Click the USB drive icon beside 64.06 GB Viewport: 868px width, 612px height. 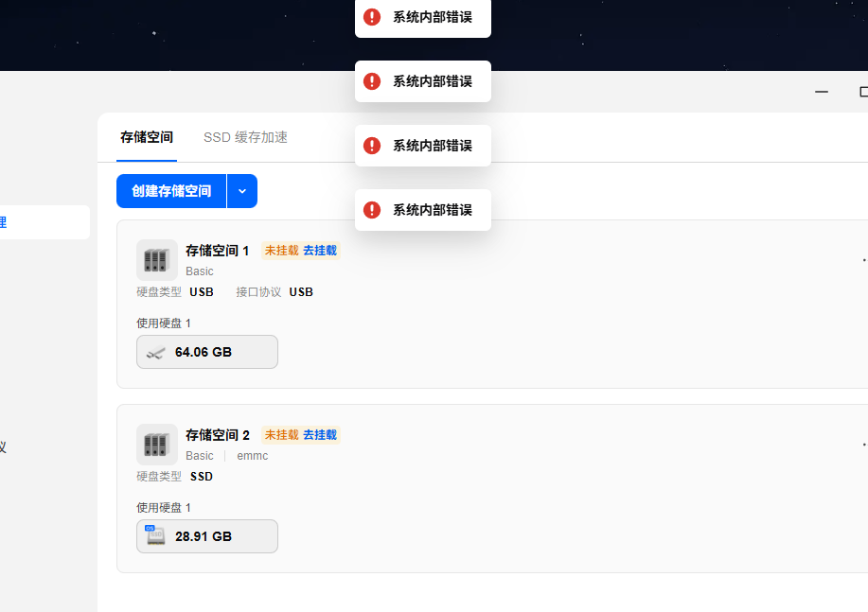(x=155, y=353)
